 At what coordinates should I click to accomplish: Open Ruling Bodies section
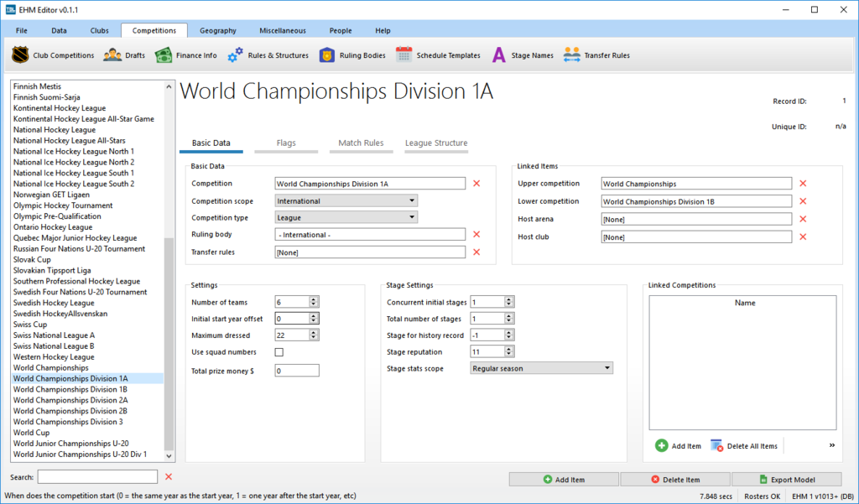click(352, 55)
